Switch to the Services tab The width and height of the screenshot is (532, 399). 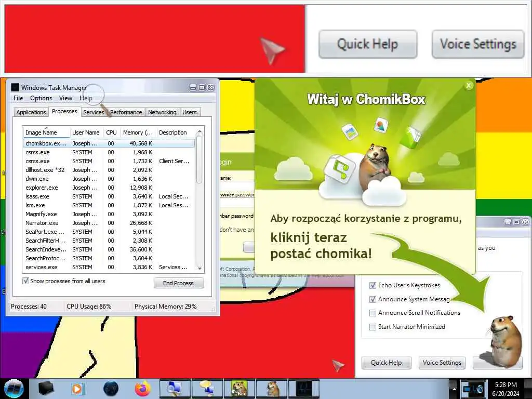94,112
